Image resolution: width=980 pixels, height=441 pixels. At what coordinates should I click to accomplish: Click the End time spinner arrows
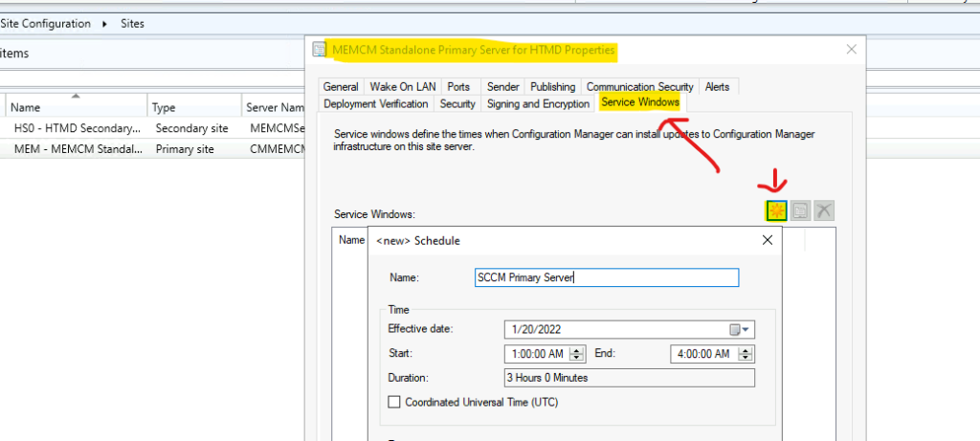pyautogui.click(x=745, y=354)
